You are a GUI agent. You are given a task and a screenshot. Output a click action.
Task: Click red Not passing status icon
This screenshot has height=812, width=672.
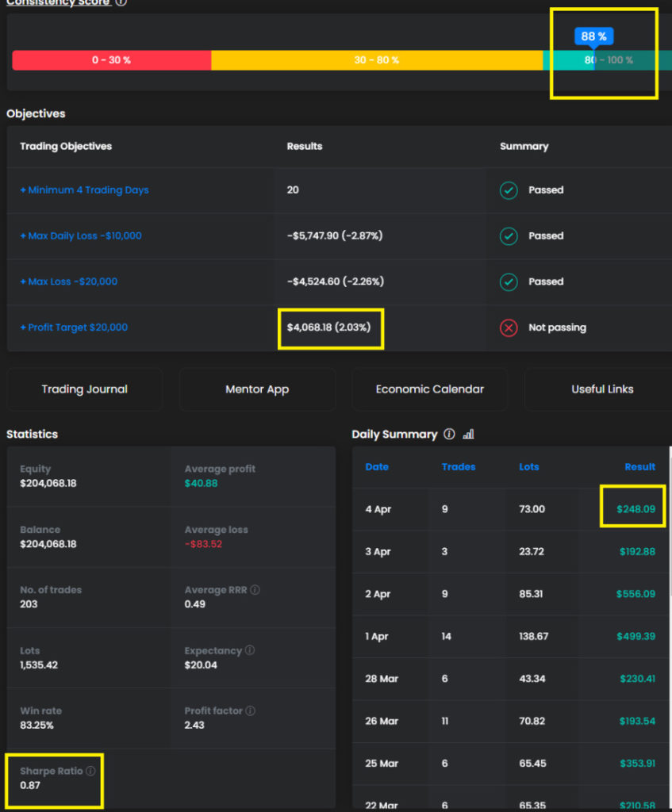509,327
